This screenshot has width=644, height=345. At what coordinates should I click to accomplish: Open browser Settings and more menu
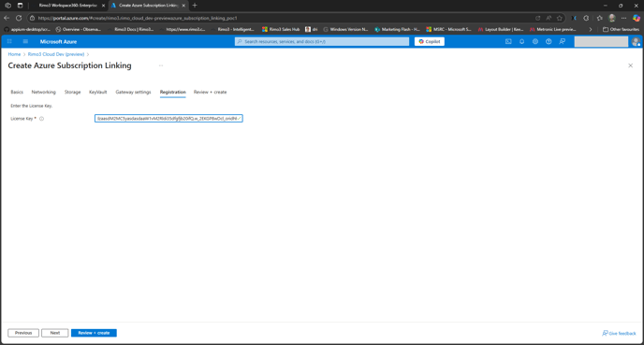tap(623, 18)
